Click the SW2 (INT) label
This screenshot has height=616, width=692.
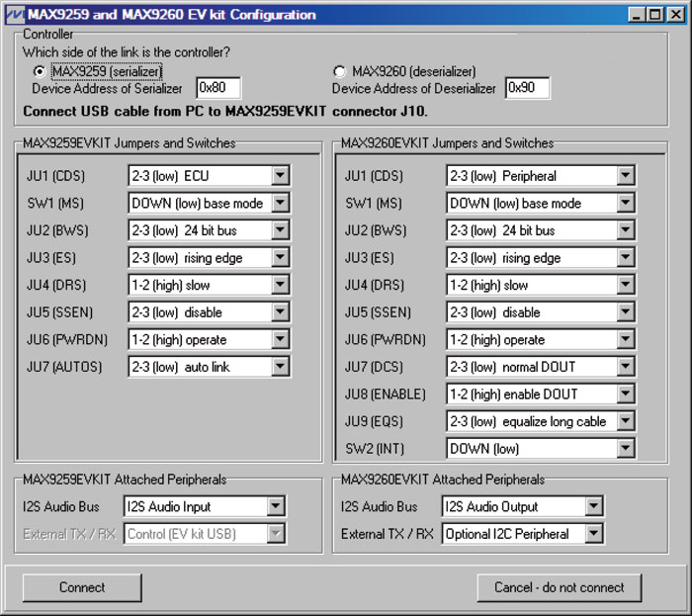pyautogui.click(x=375, y=449)
